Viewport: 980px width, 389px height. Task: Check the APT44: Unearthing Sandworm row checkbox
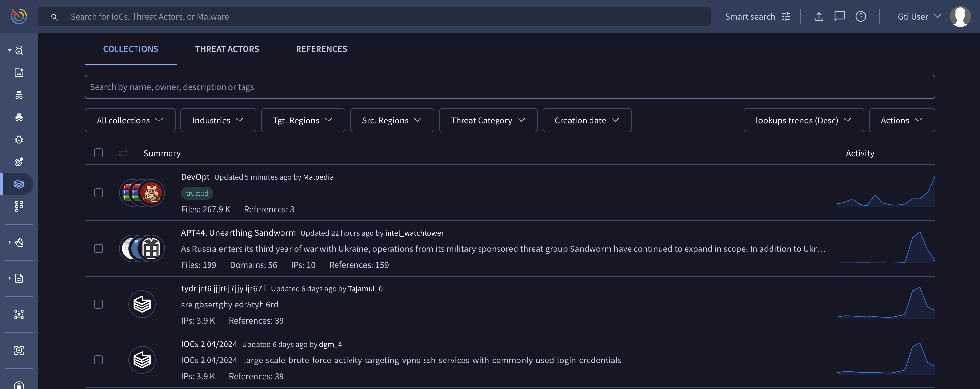(99, 249)
